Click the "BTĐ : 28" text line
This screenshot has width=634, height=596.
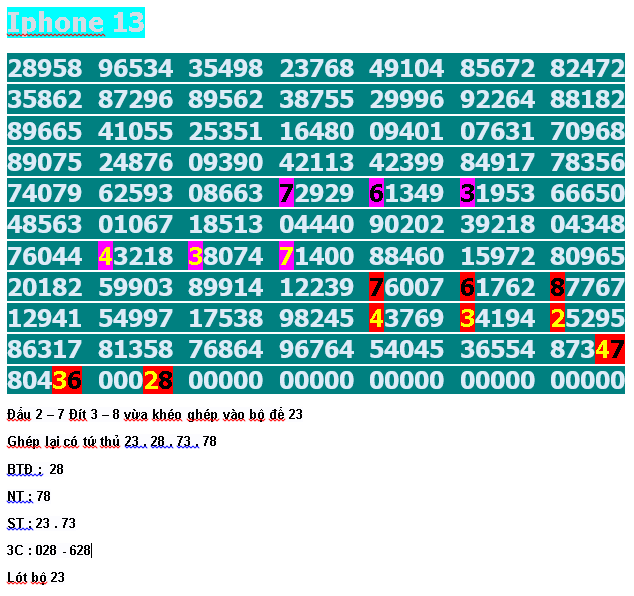36,469
